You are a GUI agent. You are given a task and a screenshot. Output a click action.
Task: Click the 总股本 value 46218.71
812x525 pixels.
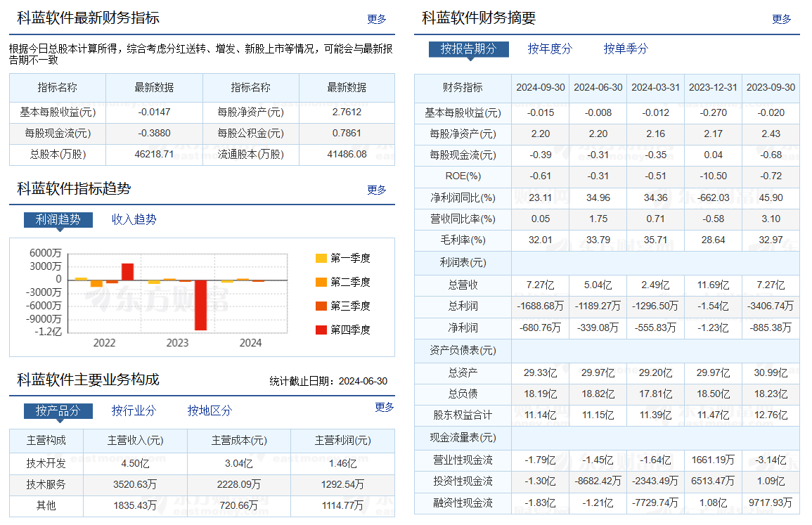coord(155,155)
